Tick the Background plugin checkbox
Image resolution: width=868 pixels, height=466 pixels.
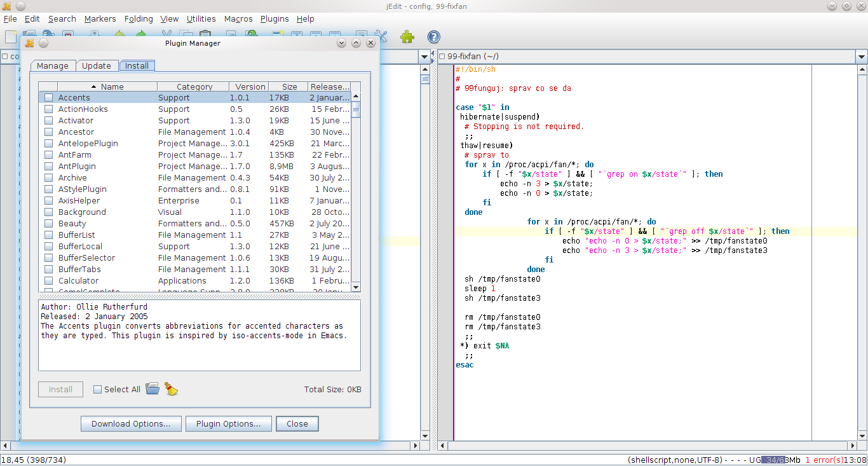point(48,212)
